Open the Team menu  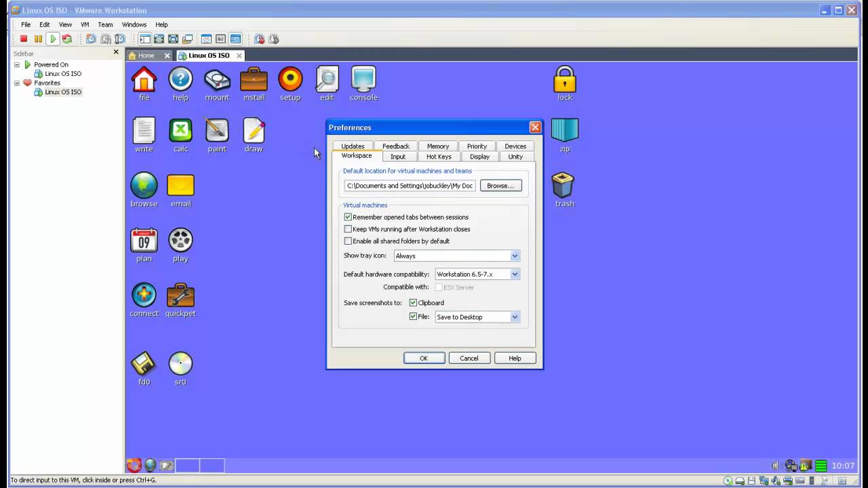tap(105, 24)
